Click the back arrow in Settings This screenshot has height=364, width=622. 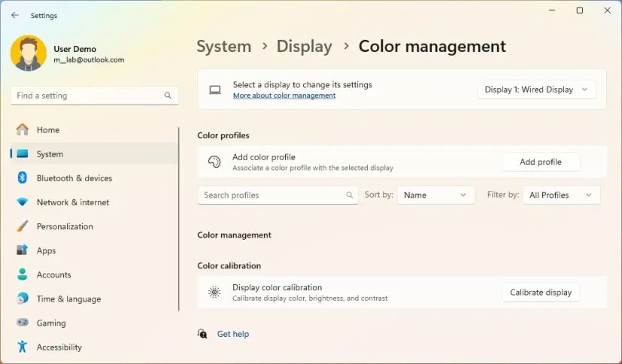pyautogui.click(x=15, y=15)
